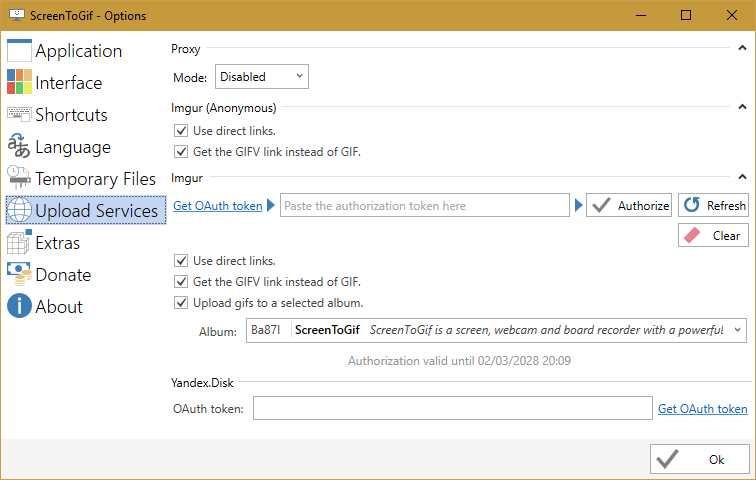Open the Proxy Mode dropdown
The image size is (756, 480).
tap(262, 77)
